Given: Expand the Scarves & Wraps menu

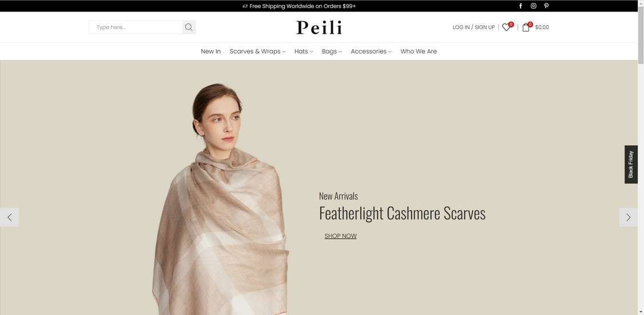Looking at the screenshot, I should coord(257,51).
